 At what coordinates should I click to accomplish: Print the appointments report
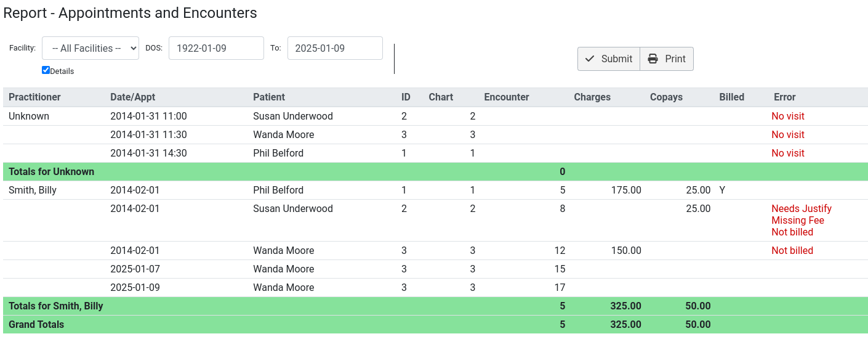click(667, 59)
